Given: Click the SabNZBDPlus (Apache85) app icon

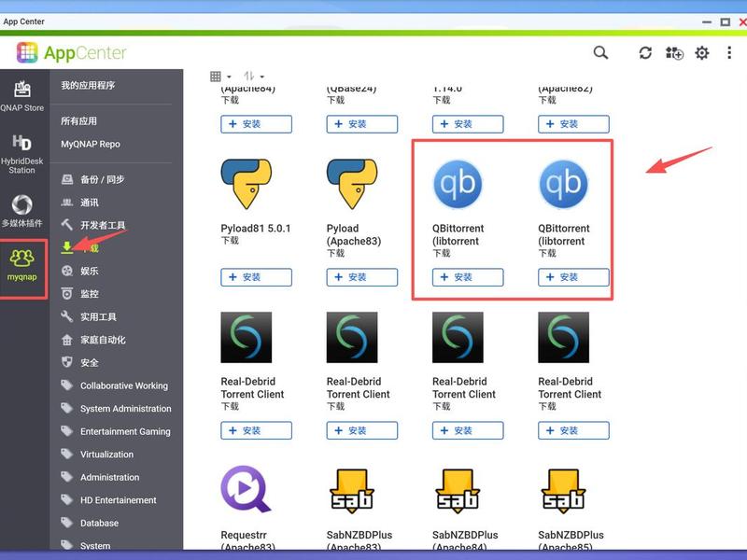Looking at the screenshot, I should coord(564,491).
